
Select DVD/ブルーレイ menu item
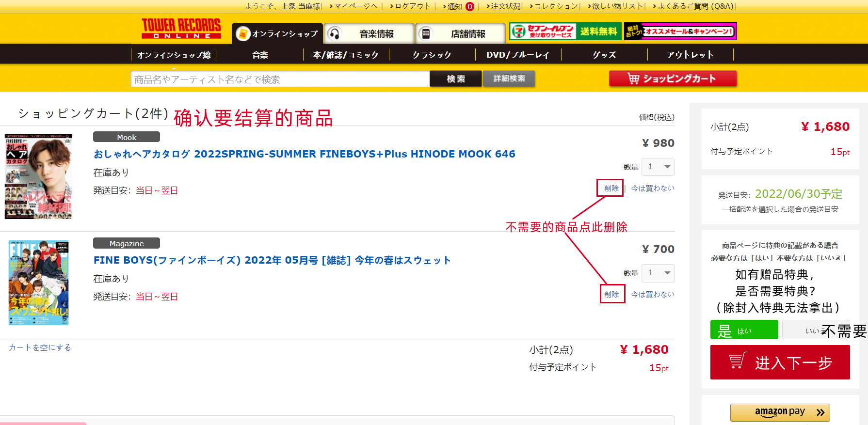518,55
